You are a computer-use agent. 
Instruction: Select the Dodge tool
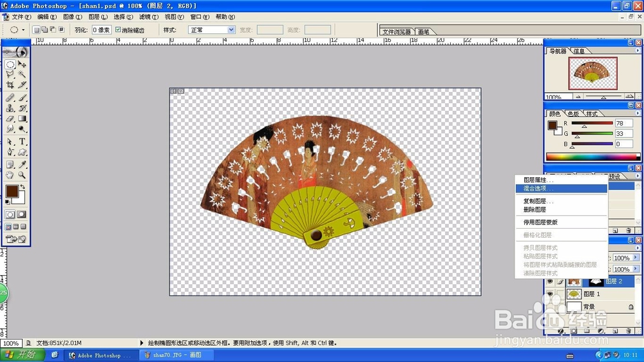tap(22, 129)
